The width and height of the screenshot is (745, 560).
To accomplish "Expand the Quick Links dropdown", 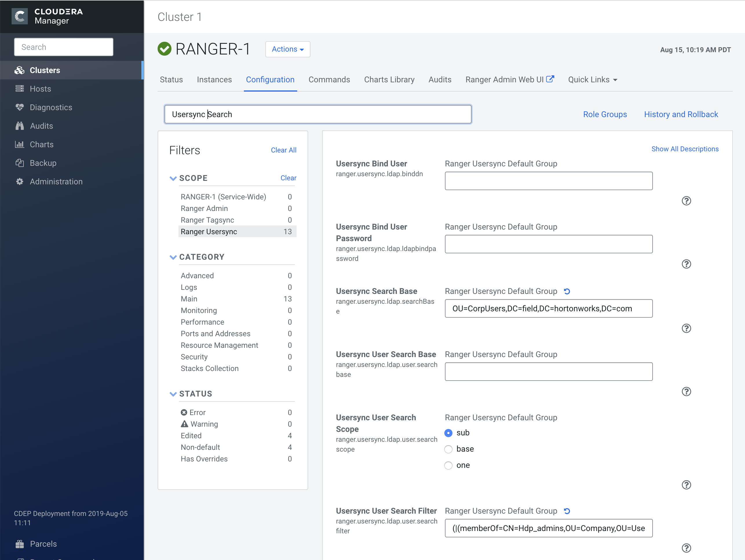I will pyautogui.click(x=592, y=80).
